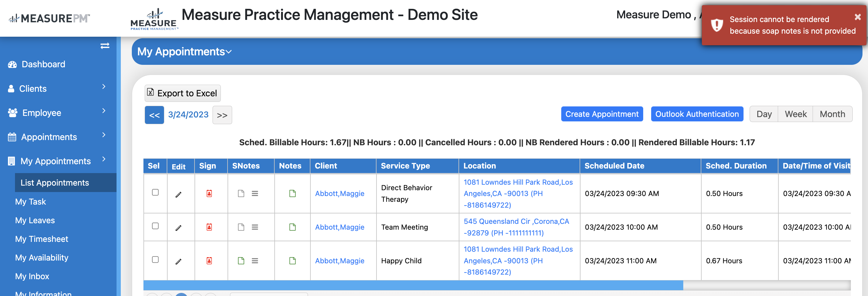Image resolution: width=868 pixels, height=296 pixels.
Task: Select checkbox for 11:00 AM appointment
Action: [x=155, y=260]
